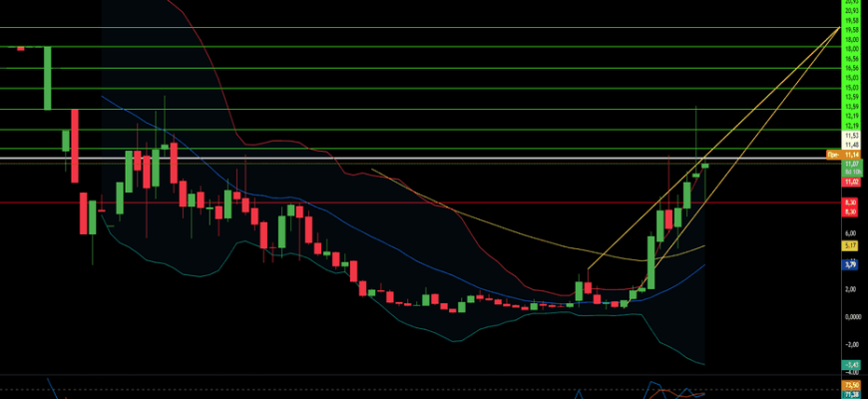Select the green 18,00 level label
868x399 pixels.
tap(852, 48)
